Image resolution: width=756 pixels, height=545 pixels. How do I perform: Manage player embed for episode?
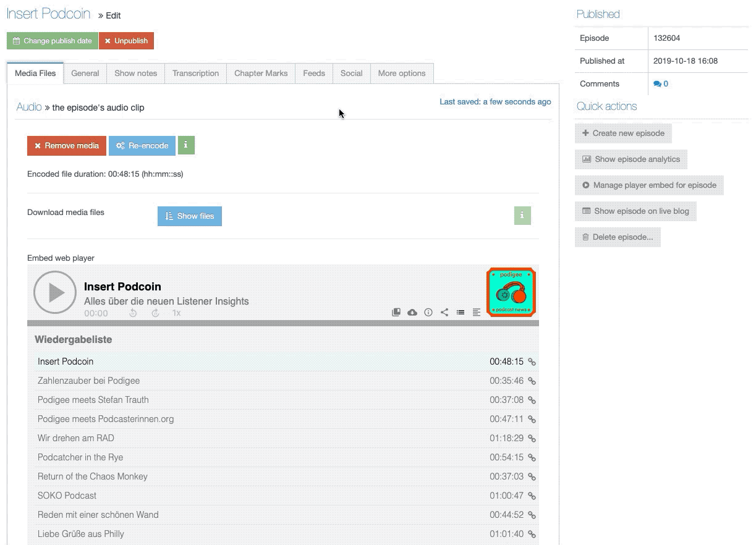coord(649,185)
